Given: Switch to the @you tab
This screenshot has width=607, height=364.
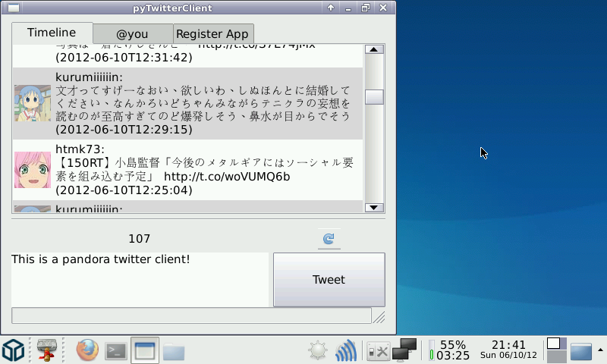Looking at the screenshot, I should point(133,34).
